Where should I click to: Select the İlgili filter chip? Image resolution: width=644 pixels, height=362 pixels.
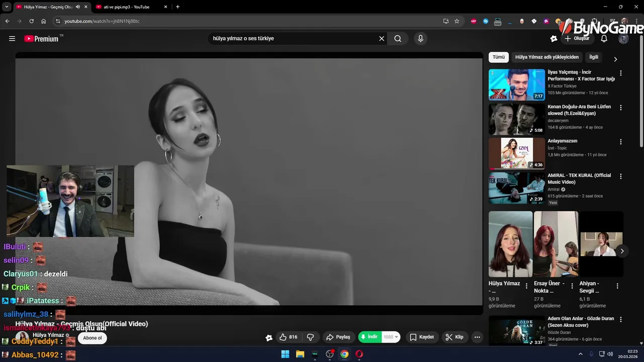[x=594, y=57]
